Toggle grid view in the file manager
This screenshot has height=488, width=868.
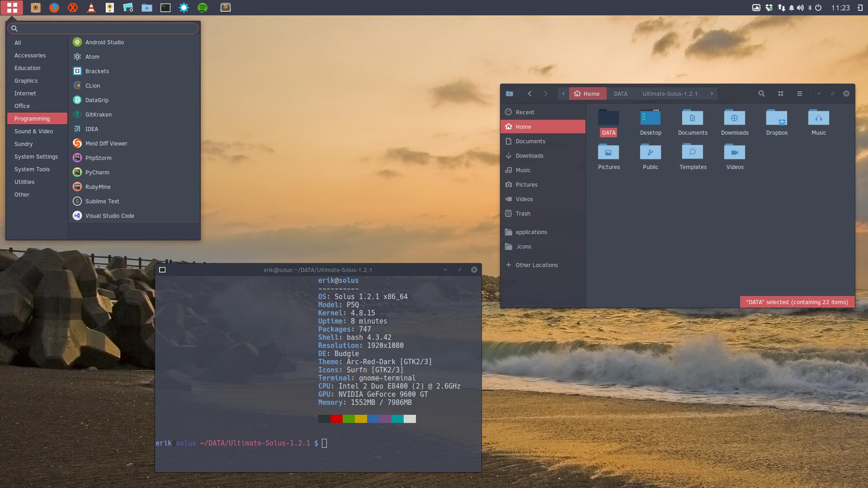[x=781, y=94]
